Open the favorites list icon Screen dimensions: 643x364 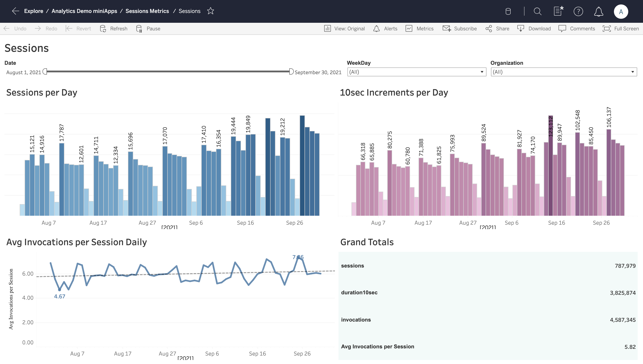click(x=558, y=11)
